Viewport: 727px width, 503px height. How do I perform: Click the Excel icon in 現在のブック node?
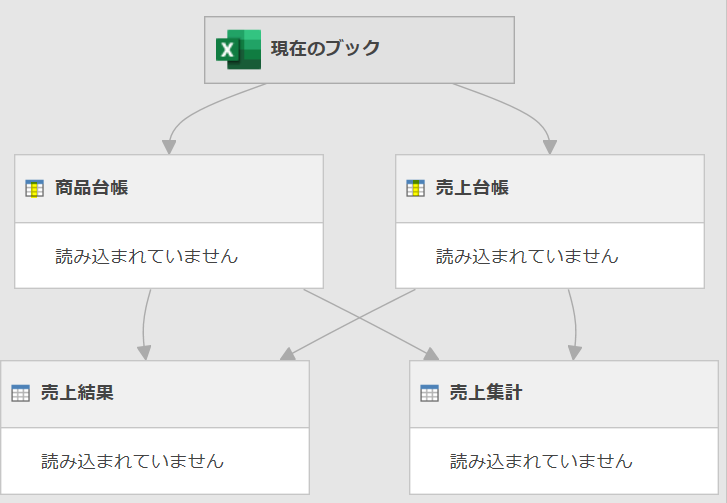(238, 49)
